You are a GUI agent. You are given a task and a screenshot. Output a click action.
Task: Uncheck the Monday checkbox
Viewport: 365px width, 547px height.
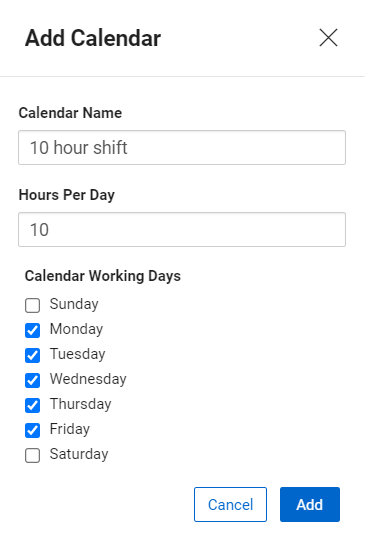click(x=32, y=330)
